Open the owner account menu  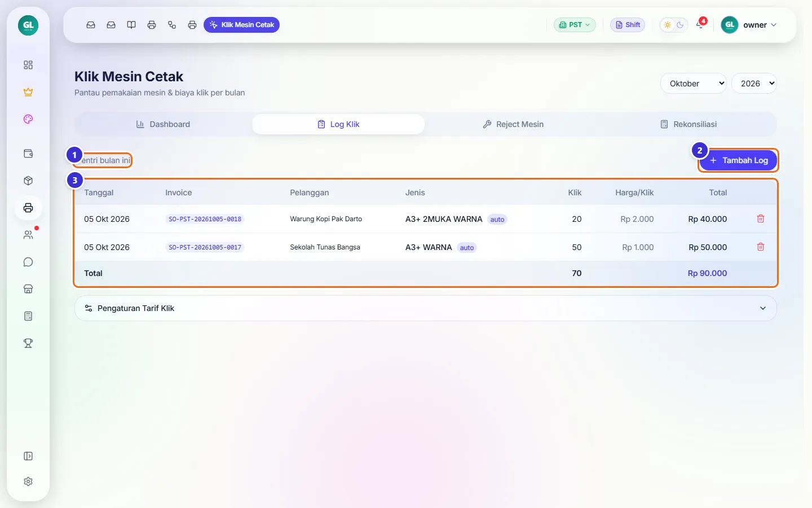(749, 25)
